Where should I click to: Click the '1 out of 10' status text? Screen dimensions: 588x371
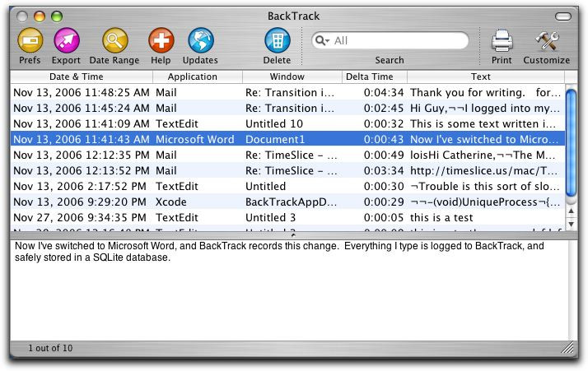tap(50, 348)
